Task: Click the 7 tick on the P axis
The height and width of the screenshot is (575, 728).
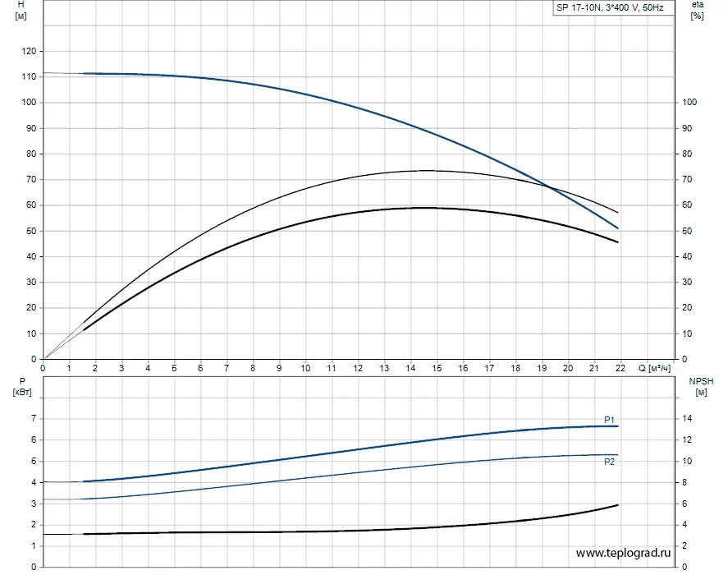Action: 33,419
